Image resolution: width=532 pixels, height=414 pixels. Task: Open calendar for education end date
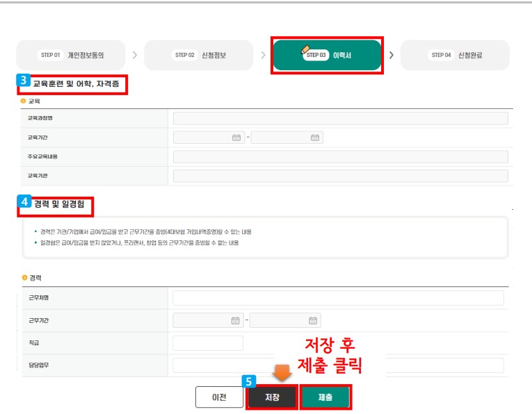point(315,138)
